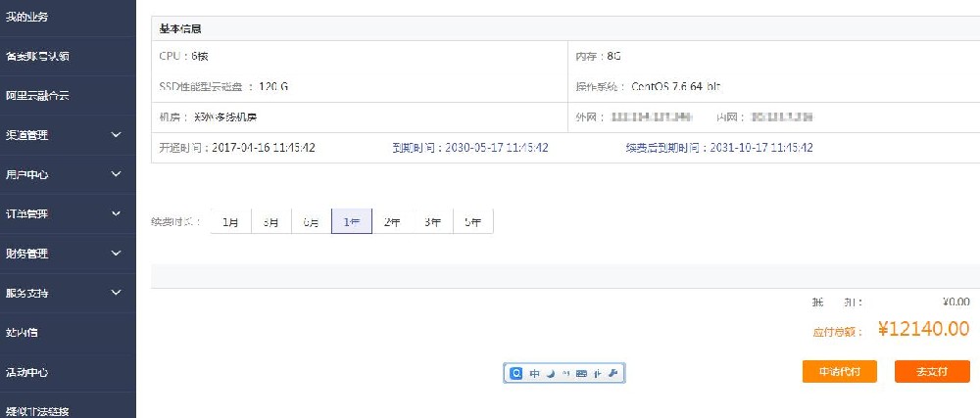Click the 去支付 button
This screenshot has width=980, height=418.
tap(932, 371)
